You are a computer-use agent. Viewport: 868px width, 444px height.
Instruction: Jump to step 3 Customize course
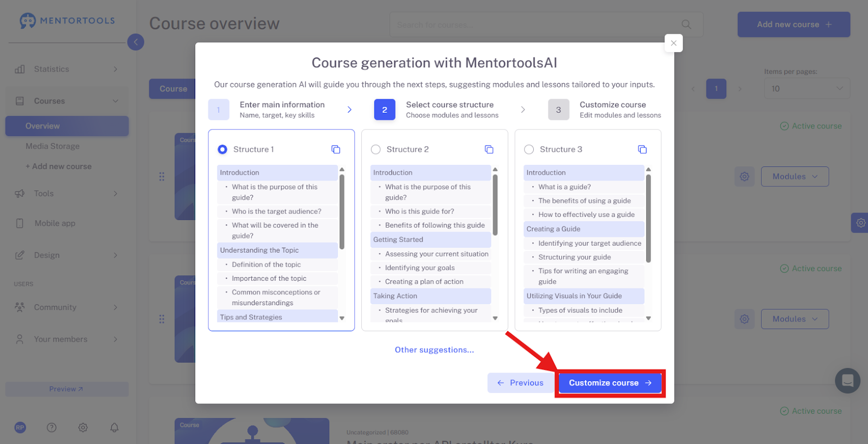point(604,110)
